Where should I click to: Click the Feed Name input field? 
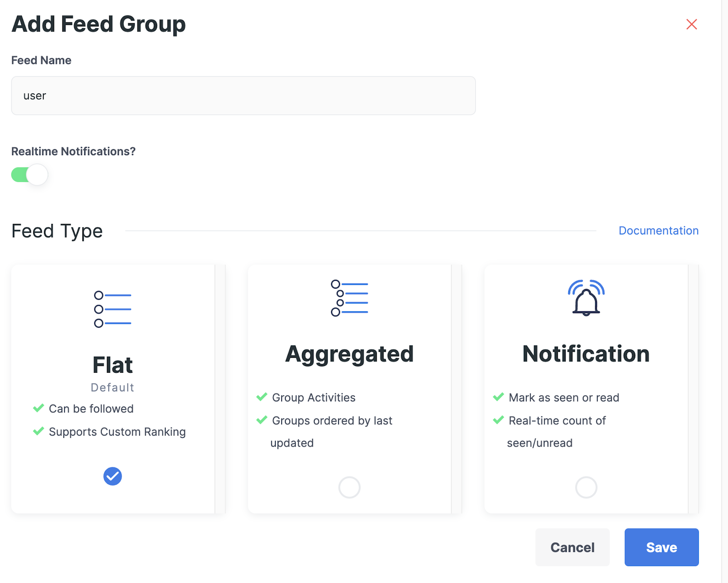pos(243,96)
